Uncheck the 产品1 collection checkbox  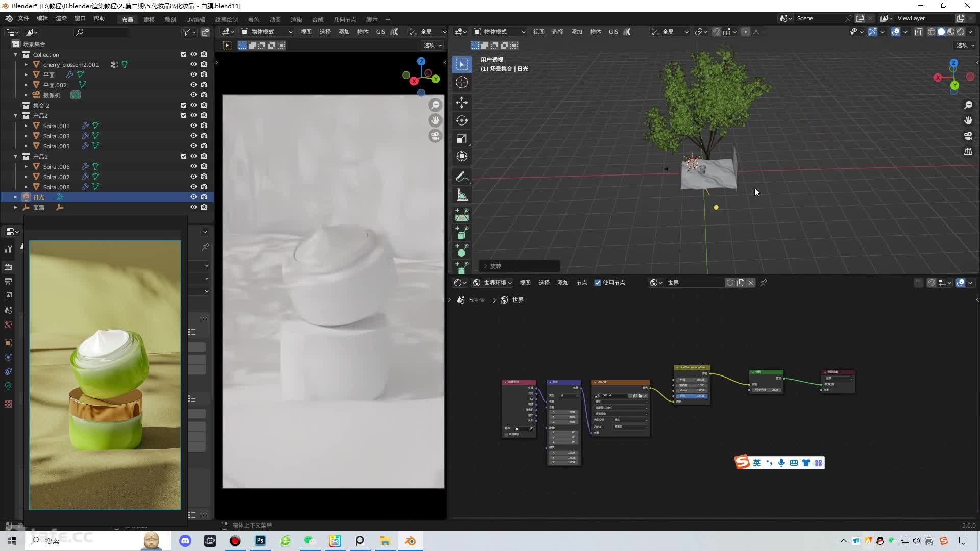click(x=184, y=156)
